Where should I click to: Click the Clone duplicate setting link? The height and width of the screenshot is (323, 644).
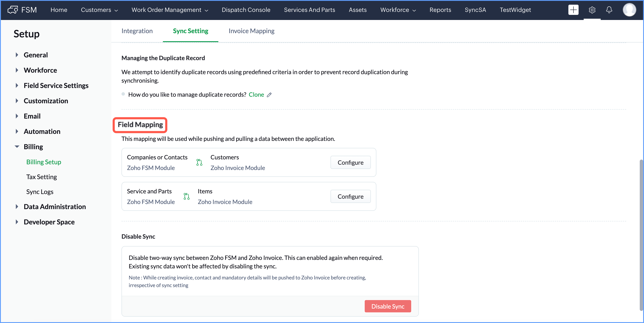(x=256, y=95)
